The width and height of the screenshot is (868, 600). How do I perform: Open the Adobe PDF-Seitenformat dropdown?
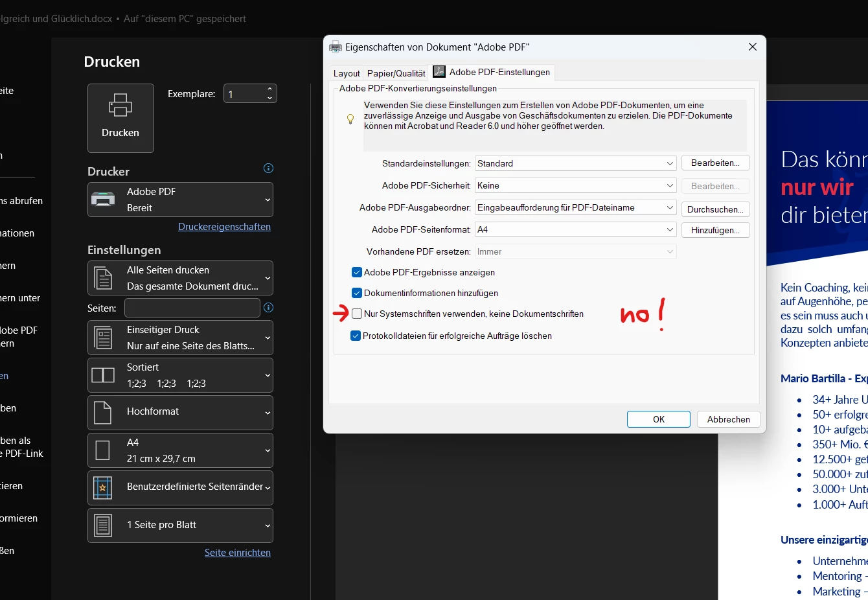pos(576,229)
